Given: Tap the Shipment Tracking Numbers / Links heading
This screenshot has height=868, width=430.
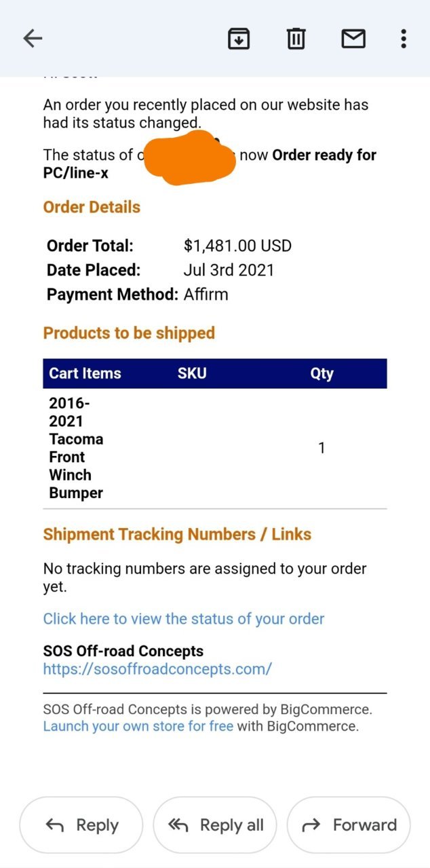Looking at the screenshot, I should [177, 534].
